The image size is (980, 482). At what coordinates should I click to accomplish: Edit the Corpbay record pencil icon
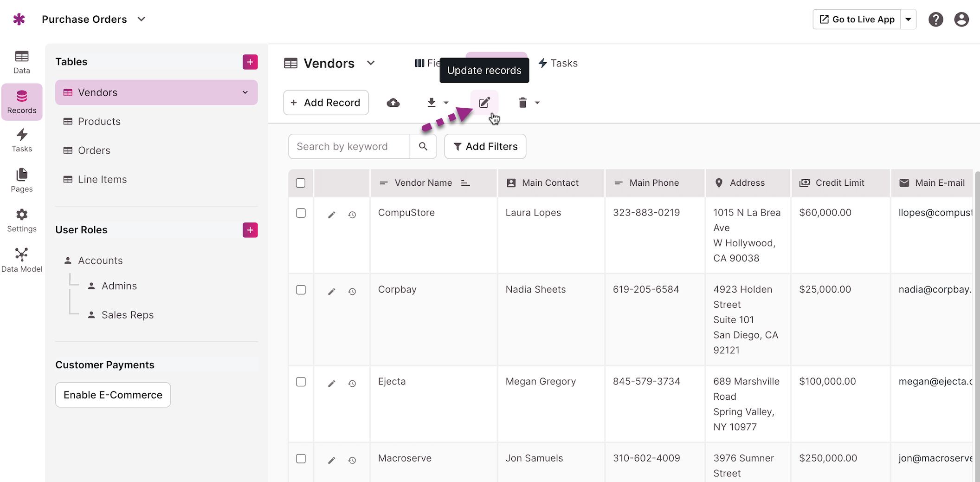(331, 292)
